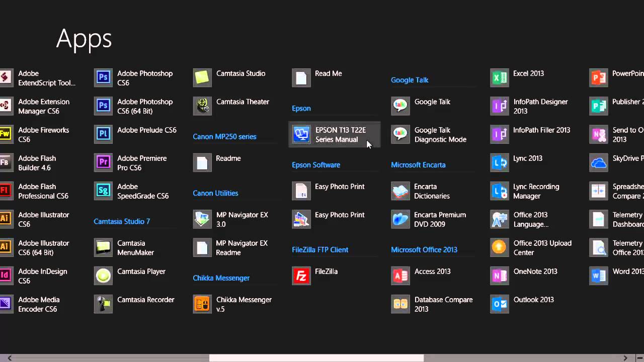
Task: Open Access 2013 icon
Action: point(400,276)
